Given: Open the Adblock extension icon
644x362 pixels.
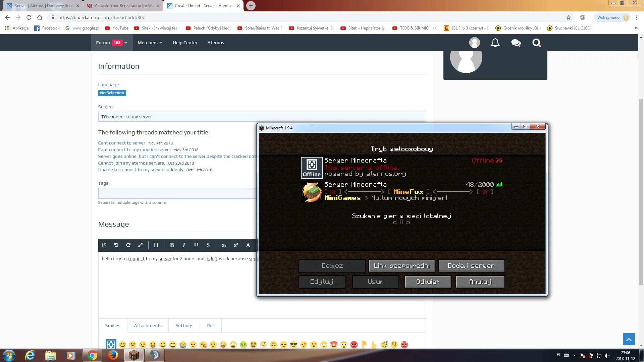Looking at the screenshot, I should coord(583,17).
